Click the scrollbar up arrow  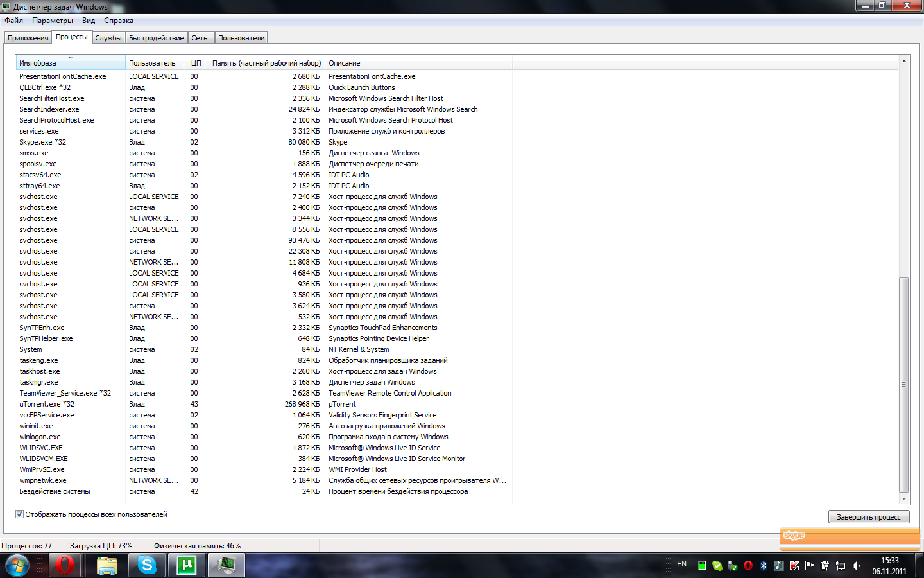coord(904,61)
